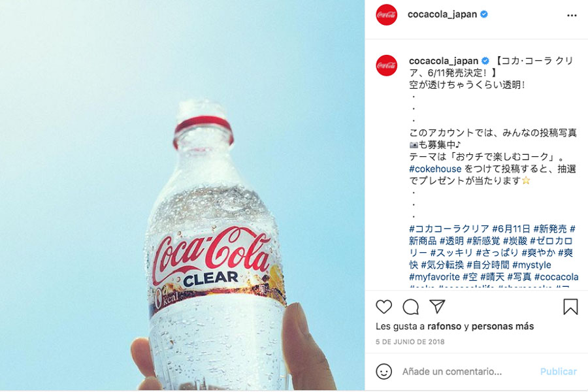This screenshot has height=392, width=588.
Task: Open emoji picker smiley icon
Action: [x=384, y=371]
